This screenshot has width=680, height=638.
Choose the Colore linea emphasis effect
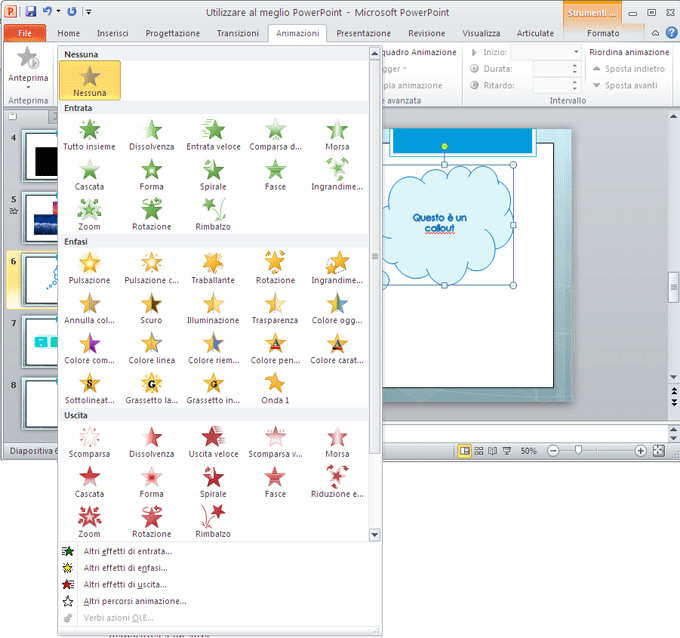pyautogui.click(x=151, y=348)
